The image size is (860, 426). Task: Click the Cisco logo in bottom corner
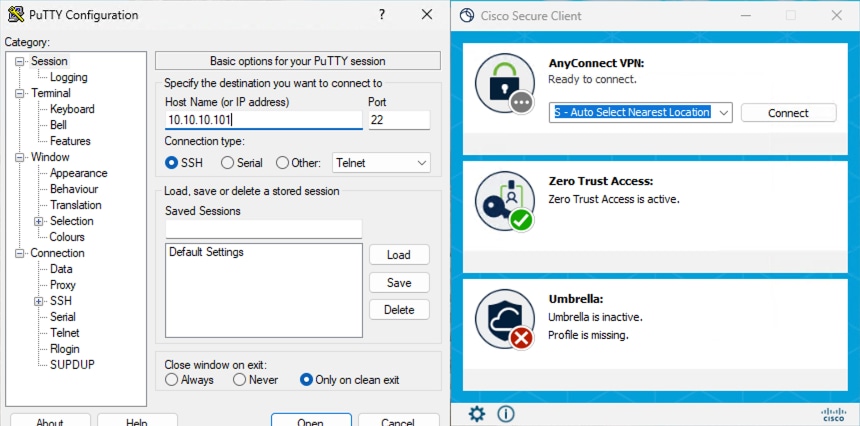point(834,414)
